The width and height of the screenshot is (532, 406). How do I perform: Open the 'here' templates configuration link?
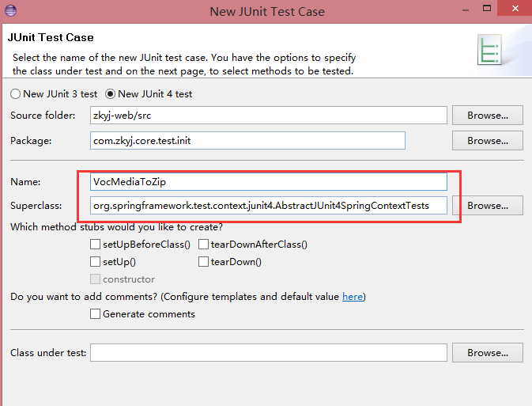pyautogui.click(x=352, y=297)
